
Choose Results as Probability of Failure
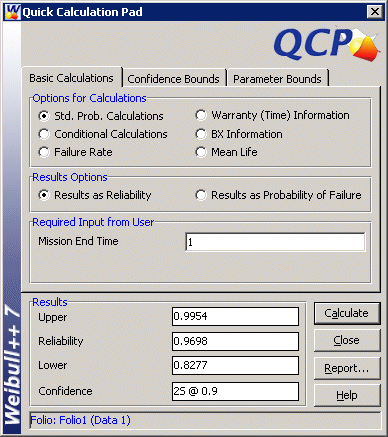[278, 195]
